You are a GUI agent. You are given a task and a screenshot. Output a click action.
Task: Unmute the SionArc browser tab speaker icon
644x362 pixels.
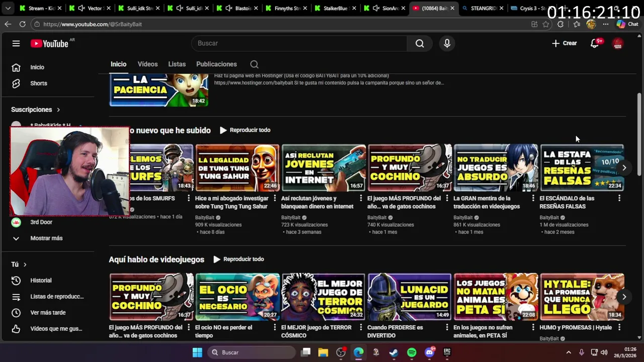point(376,9)
